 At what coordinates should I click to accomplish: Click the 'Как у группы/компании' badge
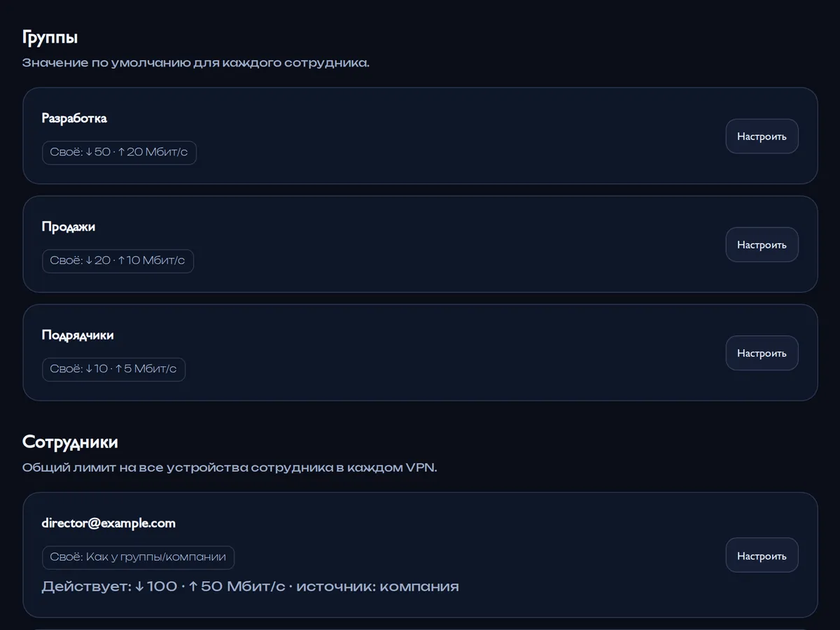coord(138,558)
